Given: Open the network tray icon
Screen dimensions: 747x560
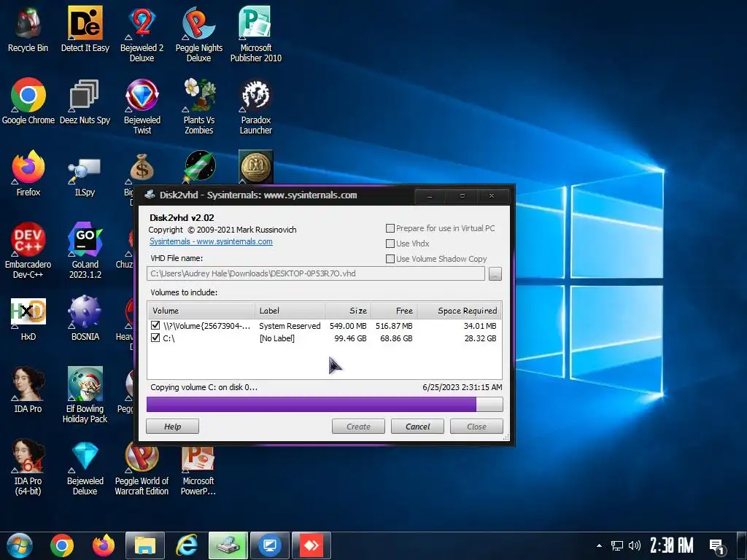Looking at the screenshot, I should (x=617, y=545).
